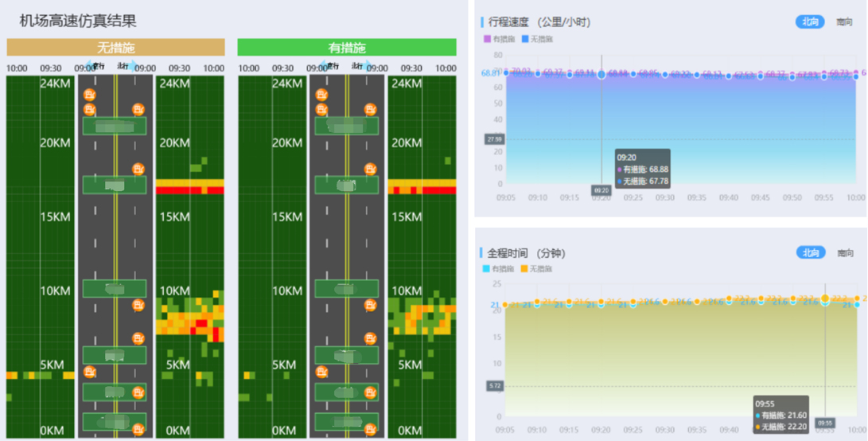This screenshot has width=868, height=441.
Task: Select 北向 in the 全程时间 chart
Action: 810,253
